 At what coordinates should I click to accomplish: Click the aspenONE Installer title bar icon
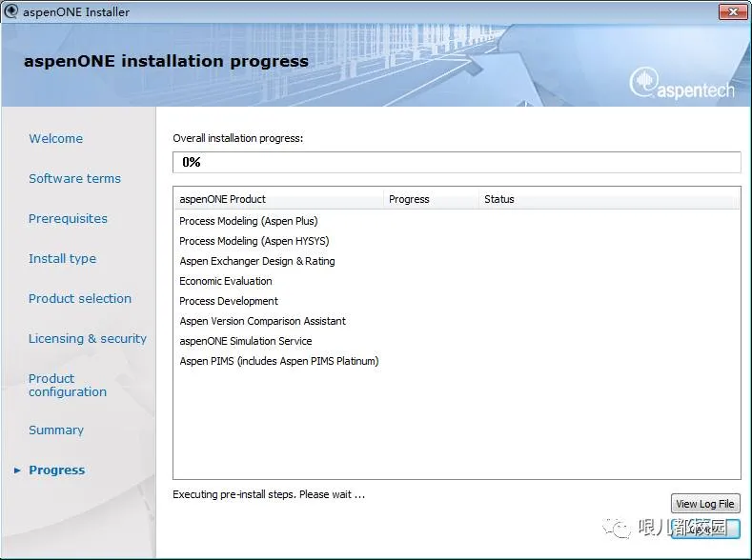coord(10,11)
